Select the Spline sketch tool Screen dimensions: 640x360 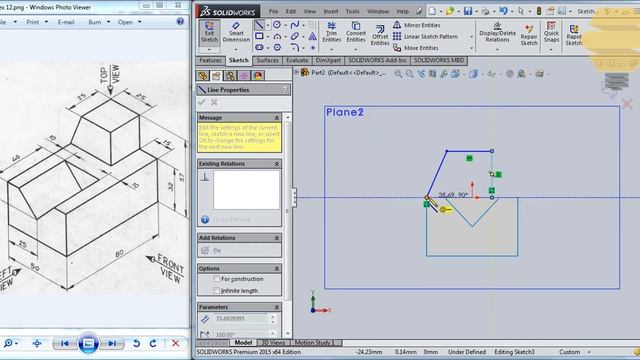coord(294,25)
